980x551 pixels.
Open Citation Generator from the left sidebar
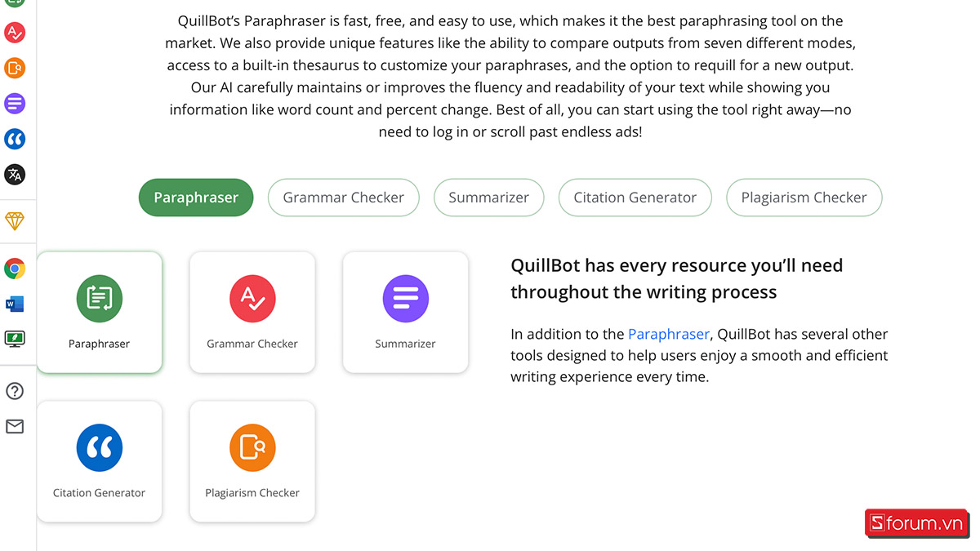coord(15,139)
